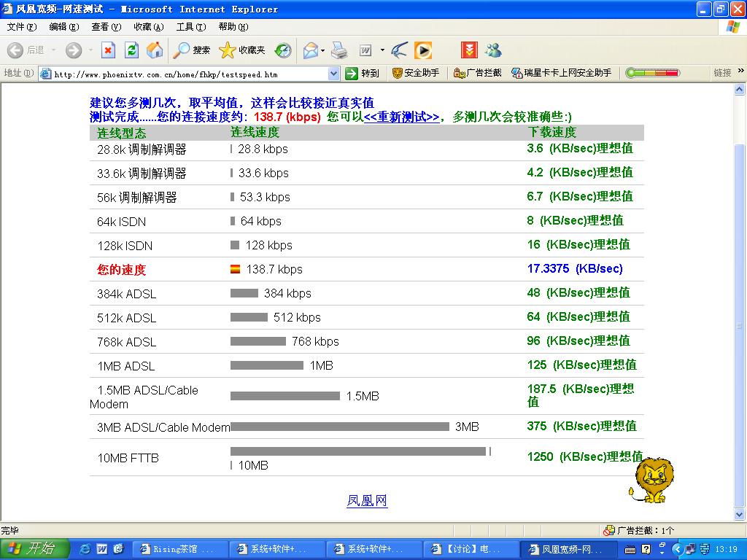Click the Messenger people icon
This screenshot has width=747, height=560.
[493, 50]
